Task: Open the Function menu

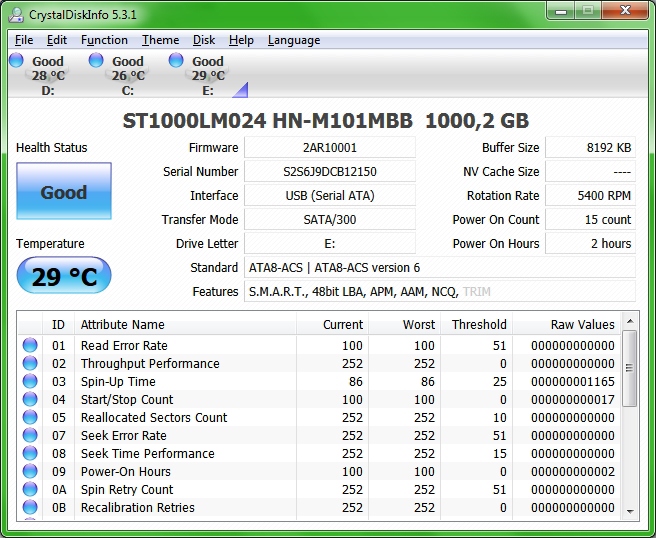Action: pyautogui.click(x=104, y=40)
